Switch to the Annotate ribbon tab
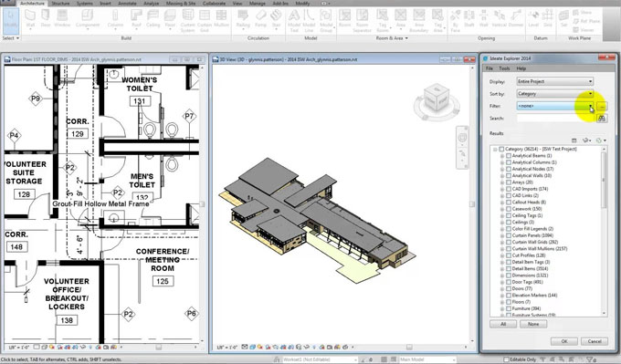This screenshot has width=621, height=364. tap(127, 3)
